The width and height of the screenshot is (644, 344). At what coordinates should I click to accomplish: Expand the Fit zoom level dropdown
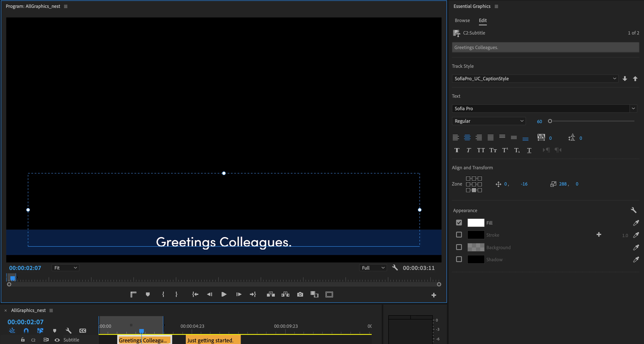point(65,268)
